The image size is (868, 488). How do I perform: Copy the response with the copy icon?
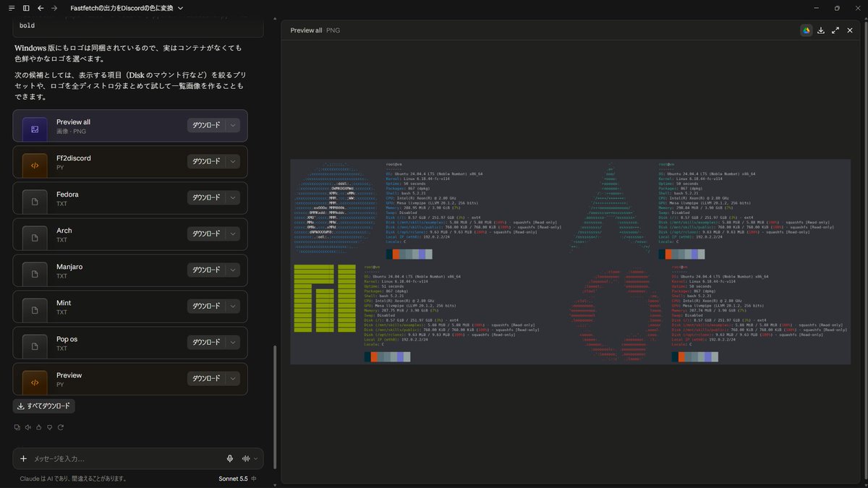[17, 427]
